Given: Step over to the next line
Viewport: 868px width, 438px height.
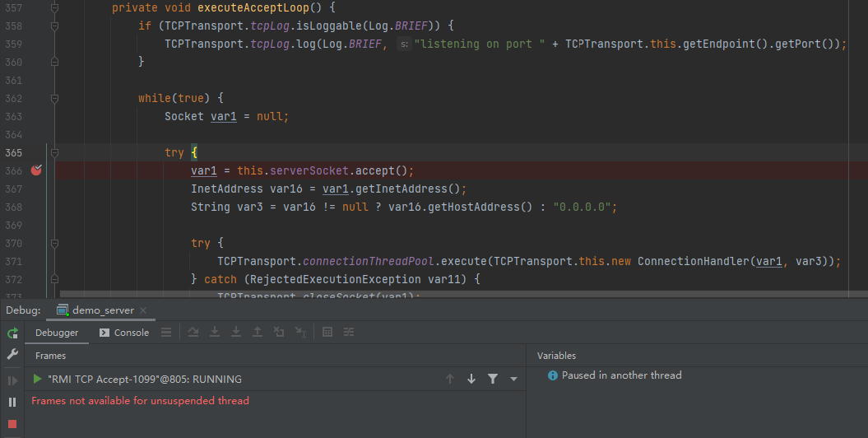Looking at the screenshot, I should (193, 333).
